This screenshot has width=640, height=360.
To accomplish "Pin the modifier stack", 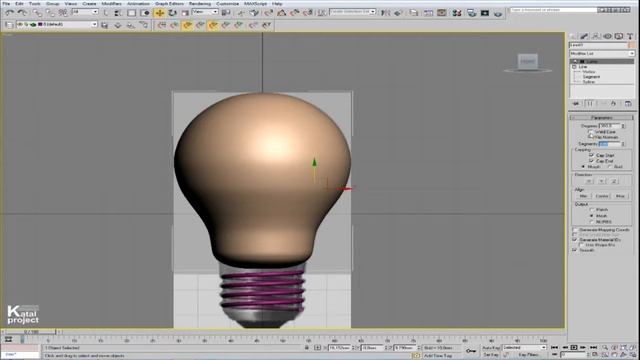I will click(x=576, y=104).
